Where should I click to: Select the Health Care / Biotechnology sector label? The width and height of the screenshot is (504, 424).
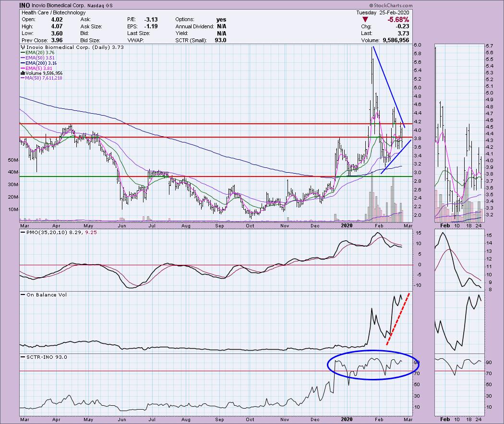54,12
